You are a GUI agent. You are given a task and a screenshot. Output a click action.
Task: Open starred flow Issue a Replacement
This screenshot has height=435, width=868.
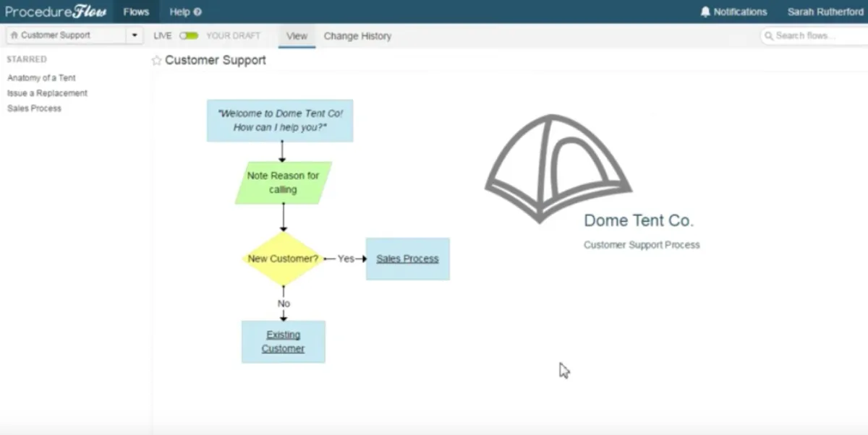(x=47, y=93)
